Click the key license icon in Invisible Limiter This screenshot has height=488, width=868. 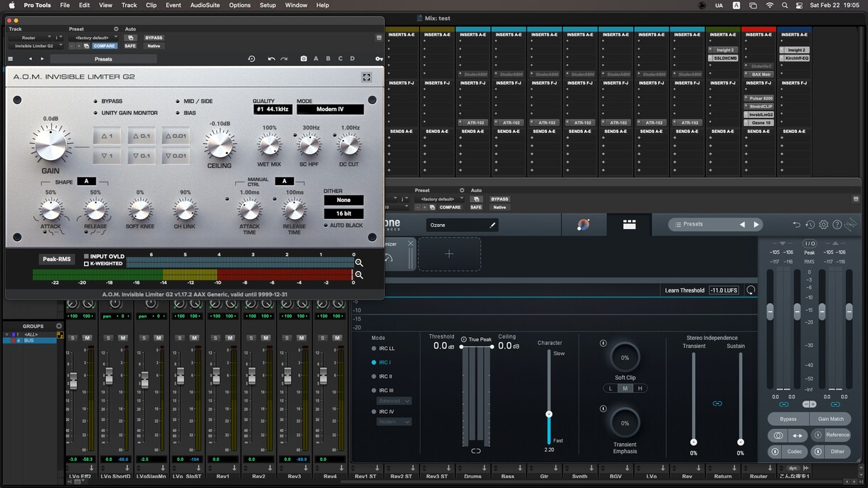click(x=379, y=59)
